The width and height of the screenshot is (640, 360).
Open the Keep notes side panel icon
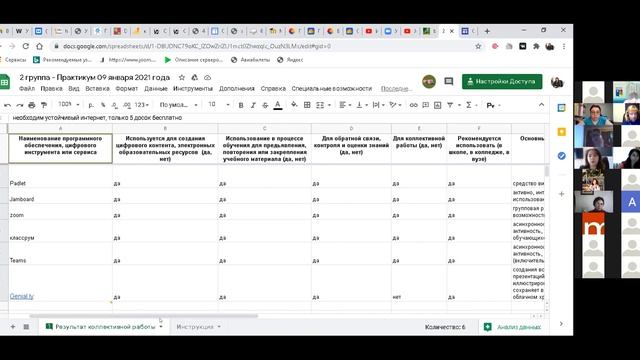pyautogui.click(x=562, y=132)
